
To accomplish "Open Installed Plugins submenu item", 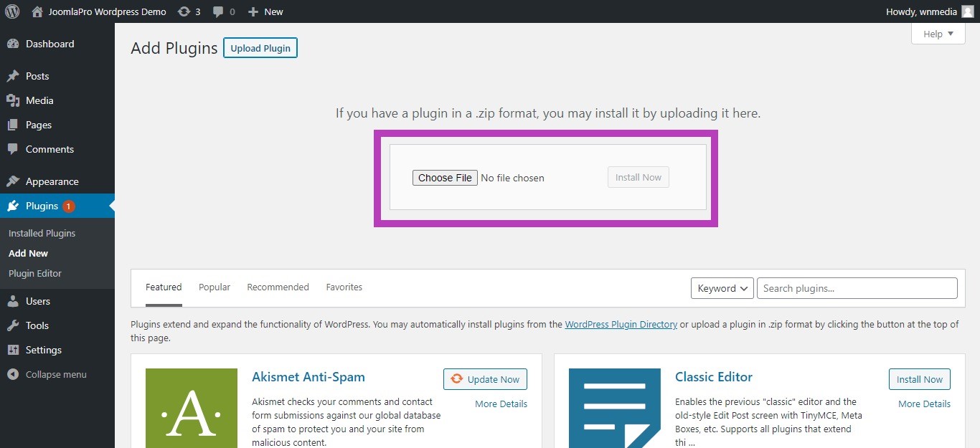I will click(42, 233).
